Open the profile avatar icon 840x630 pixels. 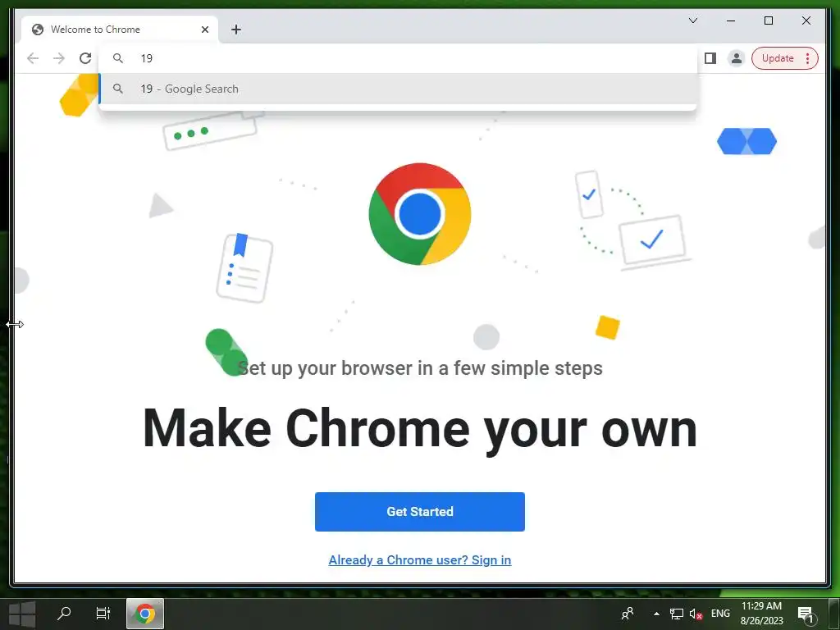pos(737,58)
